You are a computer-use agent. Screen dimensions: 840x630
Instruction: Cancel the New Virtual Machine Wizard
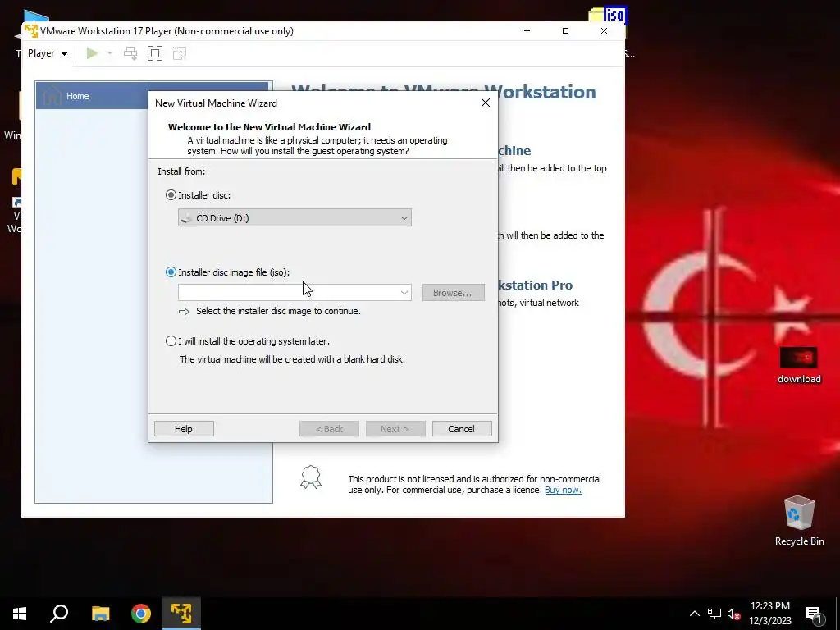462,428
